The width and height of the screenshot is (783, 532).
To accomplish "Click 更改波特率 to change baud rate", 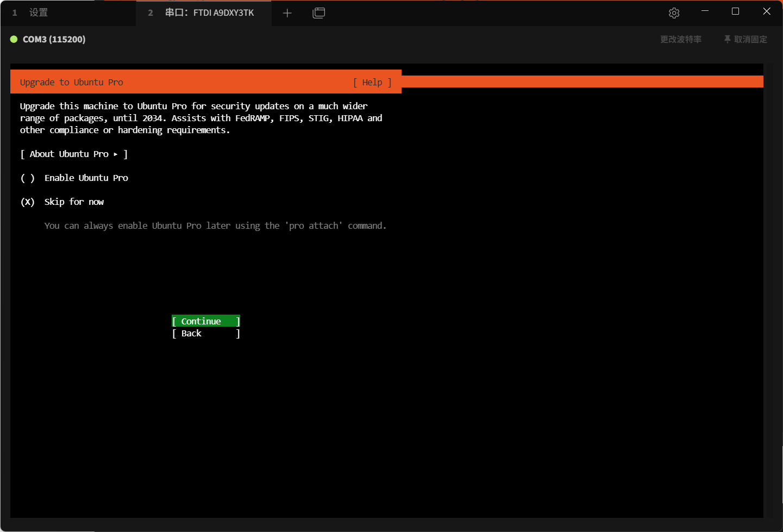I will 680,39.
